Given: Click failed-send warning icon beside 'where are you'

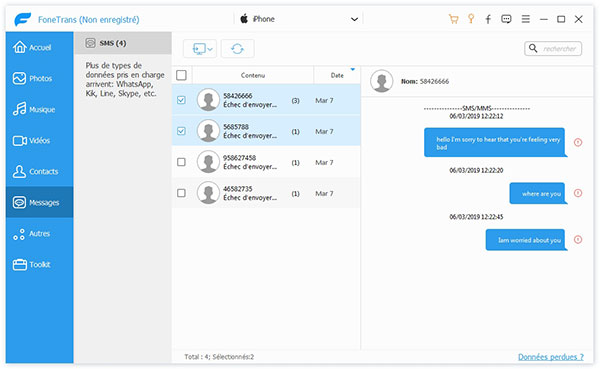Looking at the screenshot, I should point(578,193).
